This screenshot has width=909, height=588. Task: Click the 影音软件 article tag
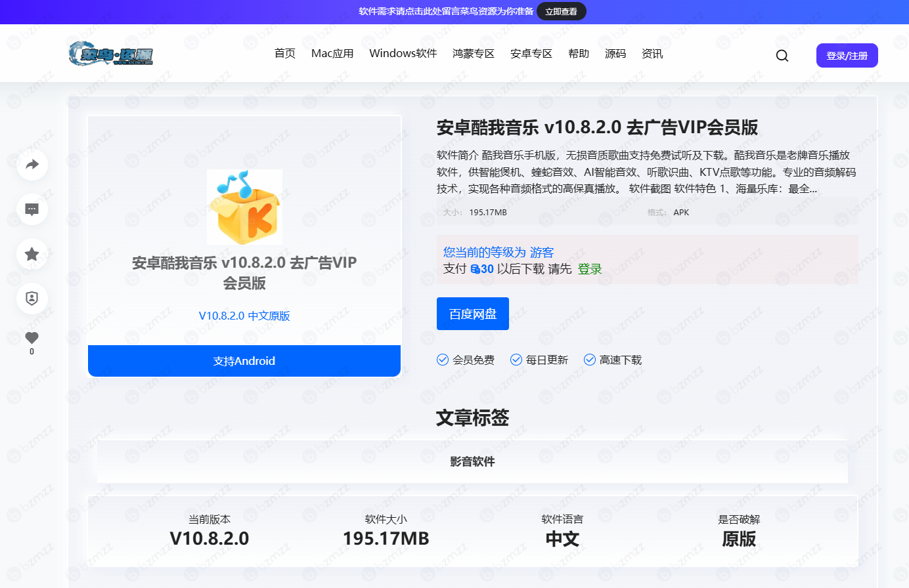tap(472, 462)
